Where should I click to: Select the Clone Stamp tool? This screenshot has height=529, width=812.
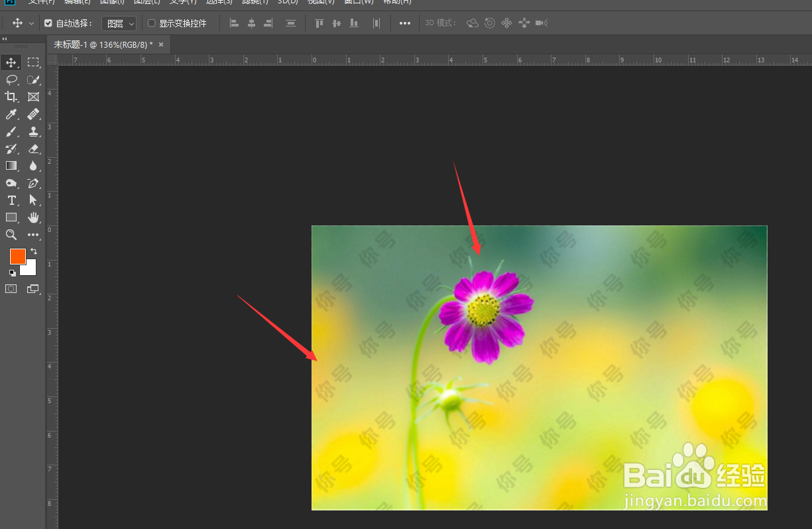tap(33, 131)
